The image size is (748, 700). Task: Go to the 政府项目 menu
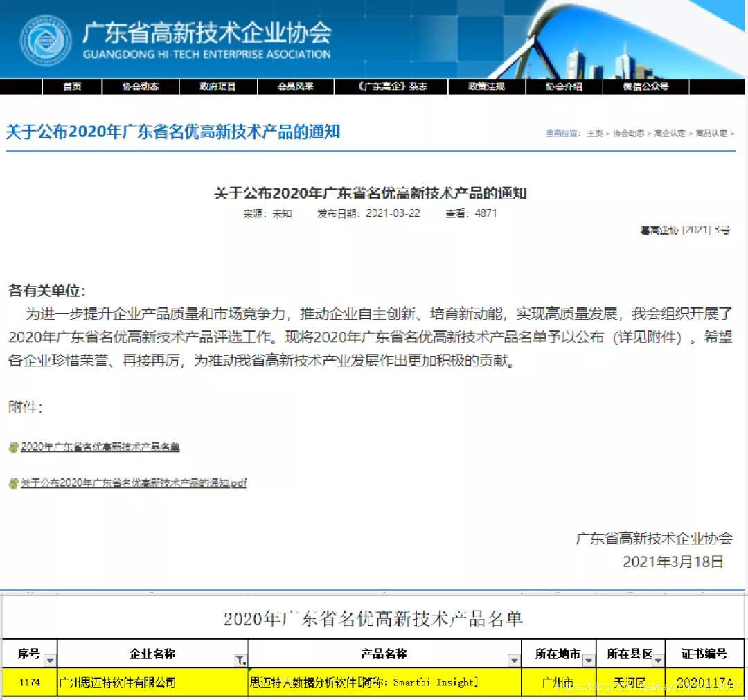(217, 87)
